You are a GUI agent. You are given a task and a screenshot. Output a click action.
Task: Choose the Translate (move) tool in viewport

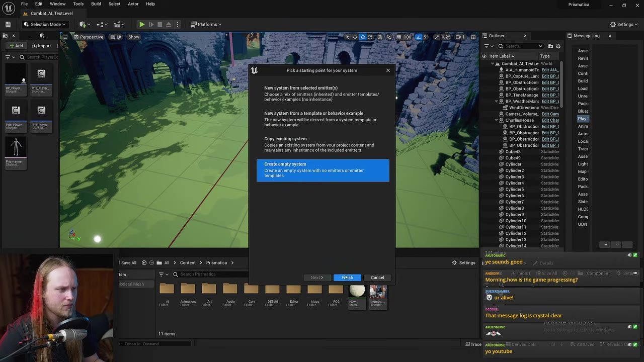pyautogui.click(x=355, y=37)
